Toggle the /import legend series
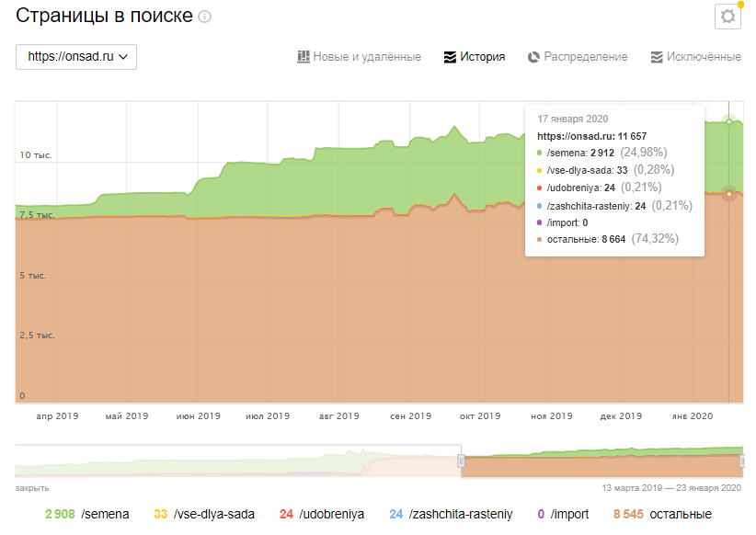 click(x=563, y=514)
